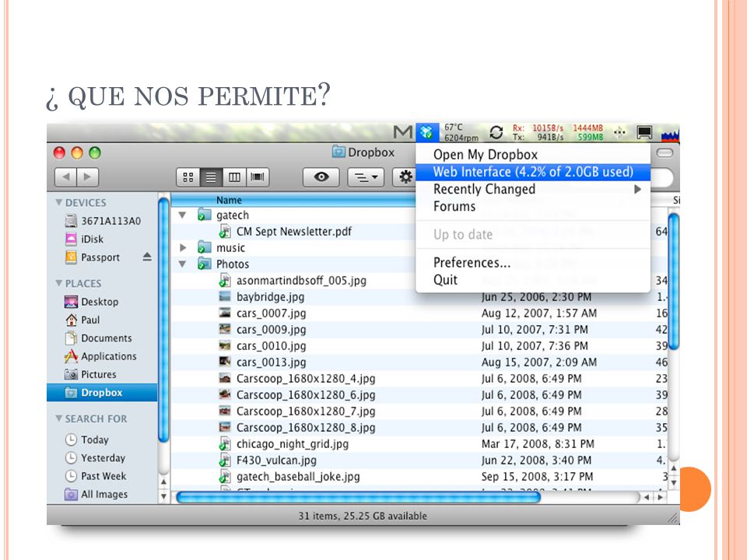Image resolution: width=747 pixels, height=560 pixels.
Task: Select baybridge.jpg file
Action: click(x=419, y=296)
